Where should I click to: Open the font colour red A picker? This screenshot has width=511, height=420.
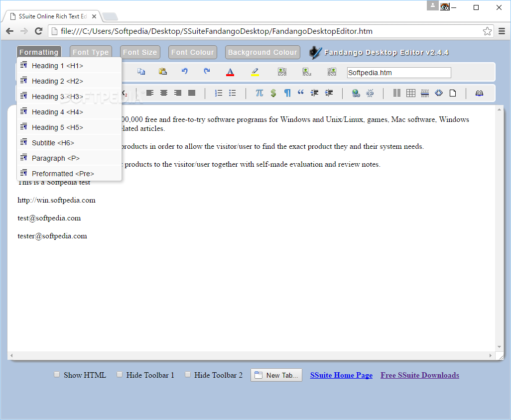230,72
